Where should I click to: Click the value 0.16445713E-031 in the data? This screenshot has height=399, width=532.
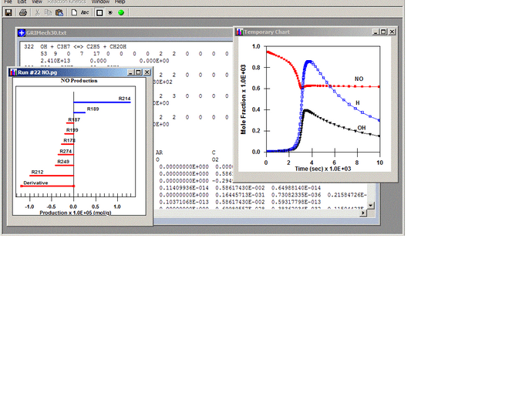coord(241,195)
